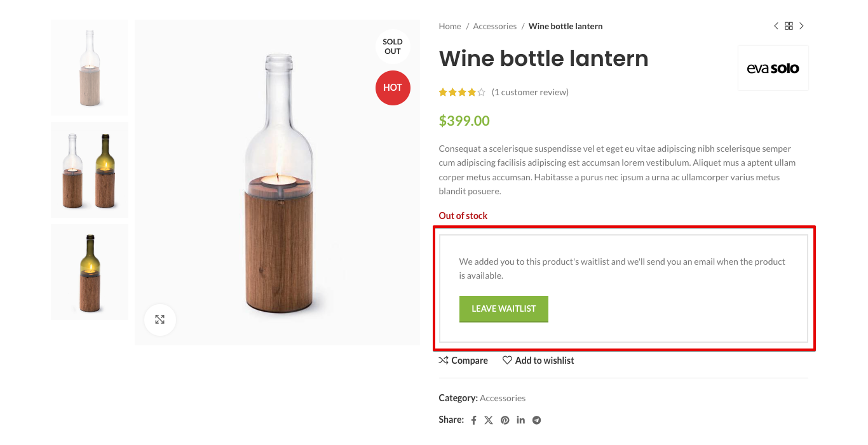The width and height of the screenshot is (868, 445).
Task: Add product to wishlist
Action: (538, 361)
